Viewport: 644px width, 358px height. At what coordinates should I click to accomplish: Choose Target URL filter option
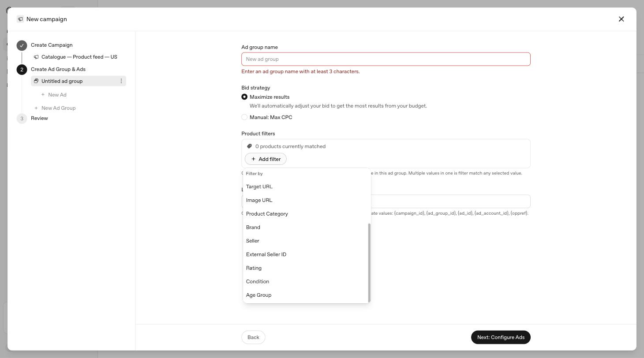tap(306, 186)
